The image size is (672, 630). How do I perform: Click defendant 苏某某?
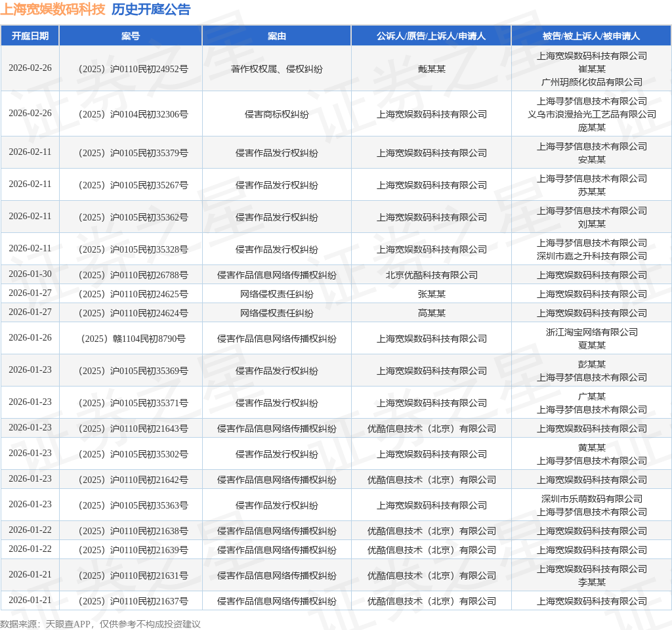pyautogui.click(x=591, y=192)
